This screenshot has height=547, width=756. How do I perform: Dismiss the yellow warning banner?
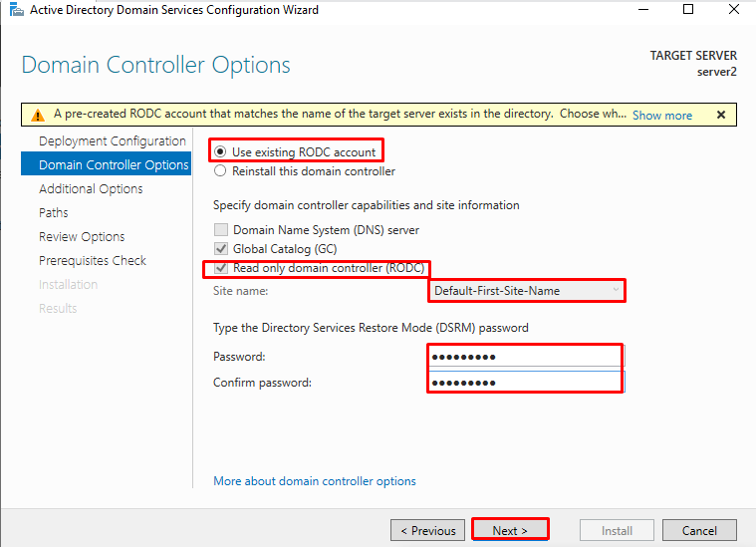click(721, 115)
